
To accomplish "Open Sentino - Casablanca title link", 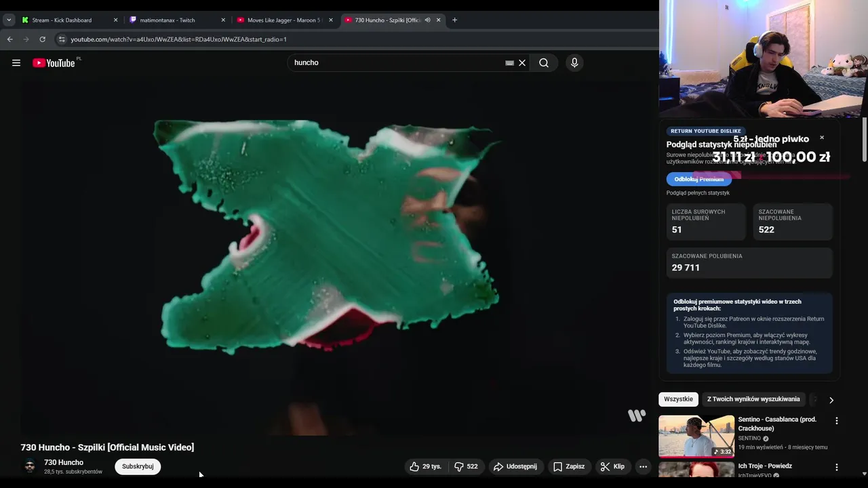I will point(777,424).
